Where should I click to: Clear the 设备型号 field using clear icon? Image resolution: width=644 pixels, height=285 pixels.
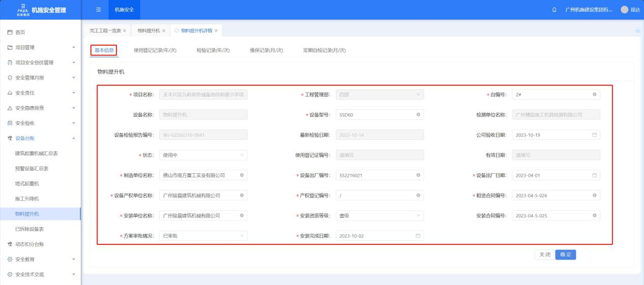(418, 115)
